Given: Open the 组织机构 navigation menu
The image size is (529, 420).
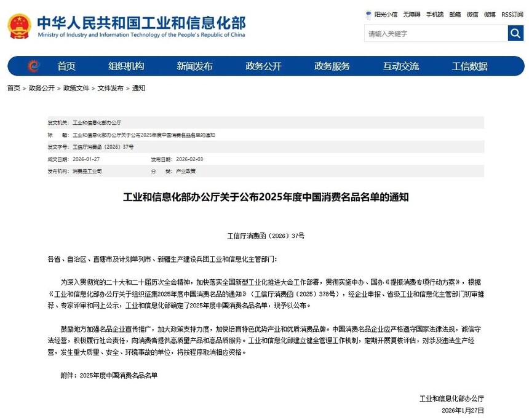Looking at the screenshot, I should 126,66.
